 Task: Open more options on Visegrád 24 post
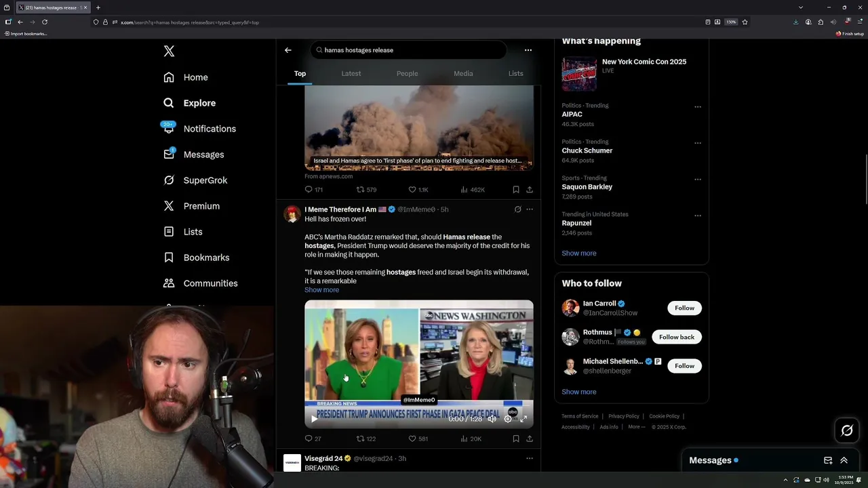[530, 459]
